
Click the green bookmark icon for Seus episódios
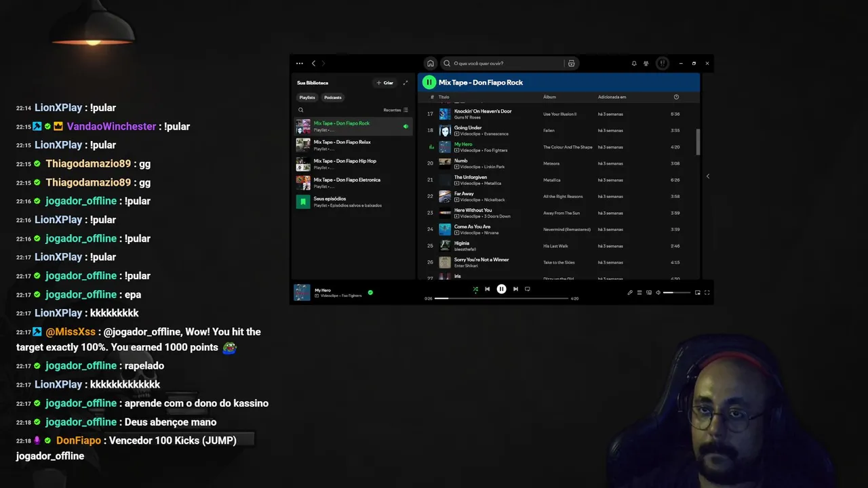click(303, 202)
